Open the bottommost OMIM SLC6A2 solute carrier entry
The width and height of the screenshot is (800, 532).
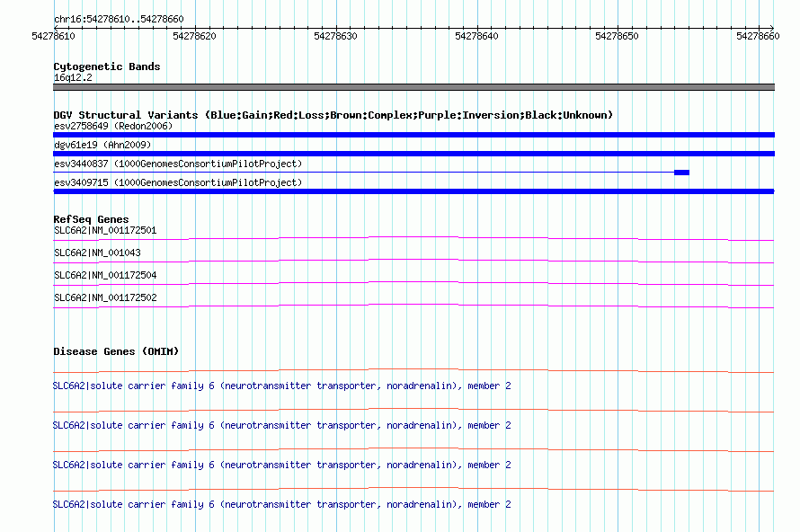[x=281, y=504]
